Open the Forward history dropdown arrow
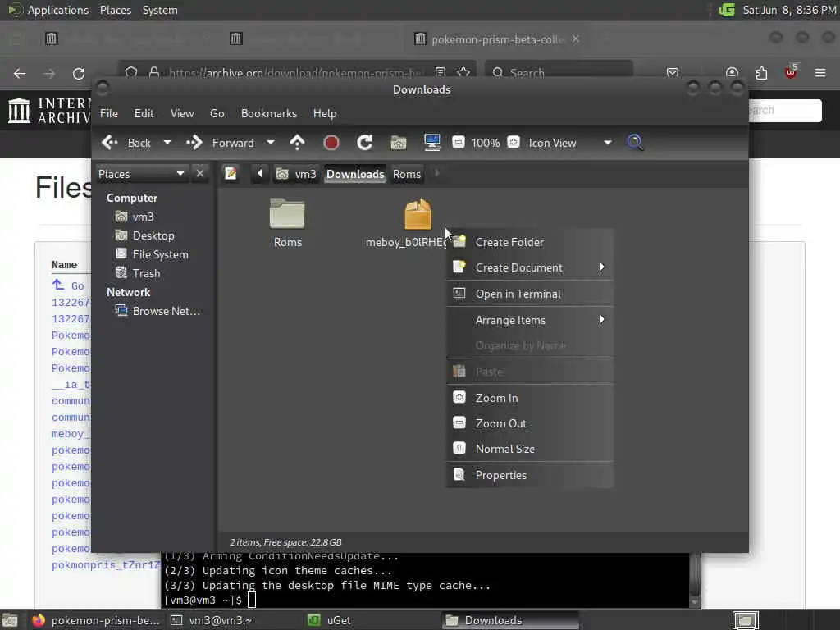 [x=271, y=143]
